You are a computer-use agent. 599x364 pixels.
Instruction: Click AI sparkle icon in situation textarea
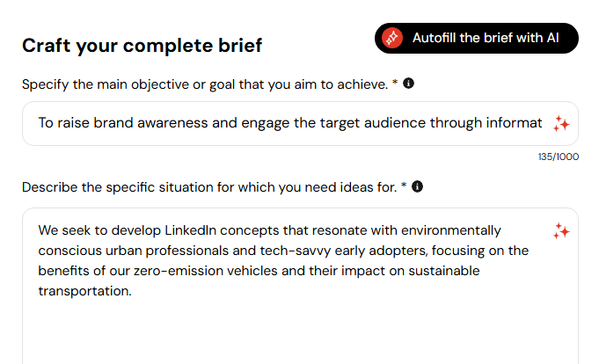pyautogui.click(x=561, y=231)
